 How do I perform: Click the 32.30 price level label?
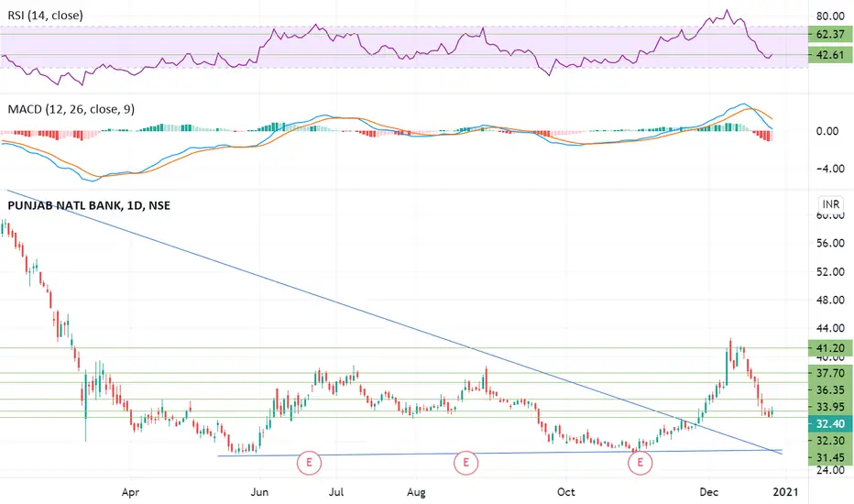830,440
